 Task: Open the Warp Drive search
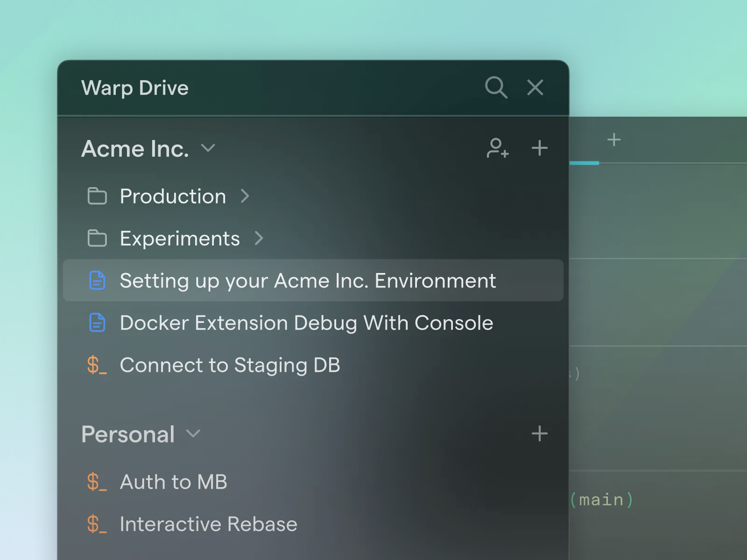tap(496, 87)
